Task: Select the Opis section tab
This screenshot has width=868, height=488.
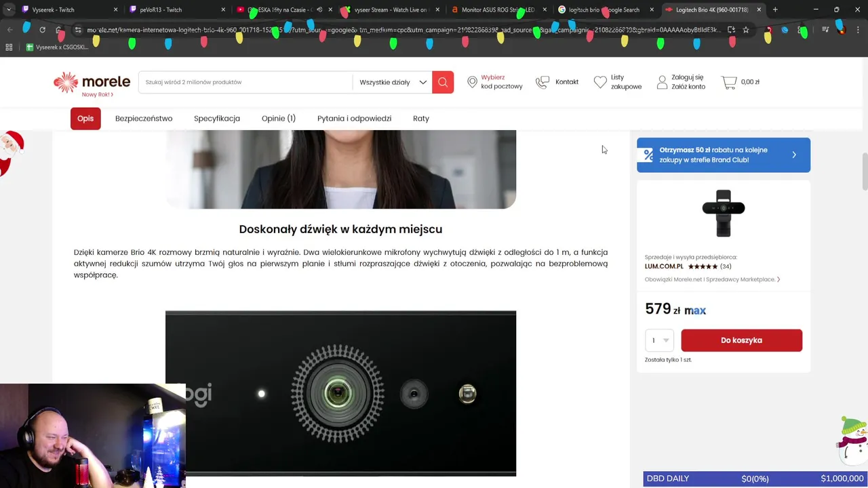Action: 85,119
